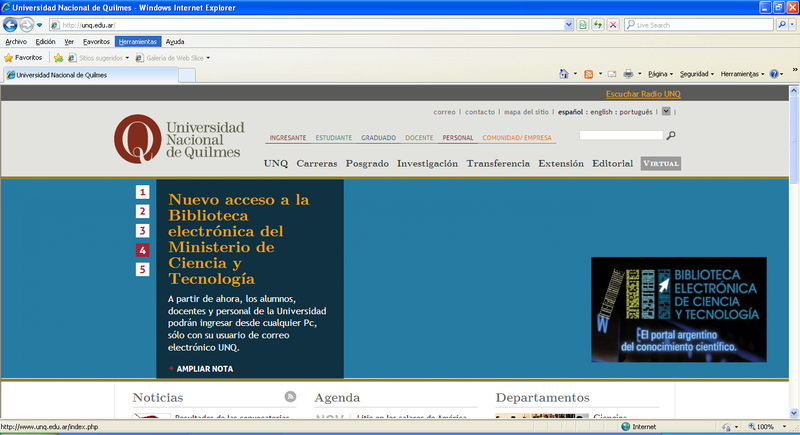Select the Universidad Nacional de Quilmes tab
This screenshot has width=800, height=435.
(90, 75)
